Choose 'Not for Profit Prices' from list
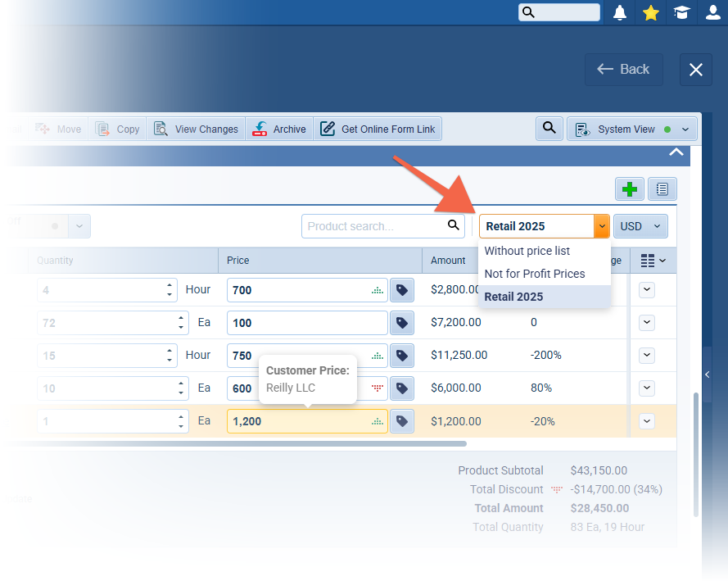 (535, 274)
